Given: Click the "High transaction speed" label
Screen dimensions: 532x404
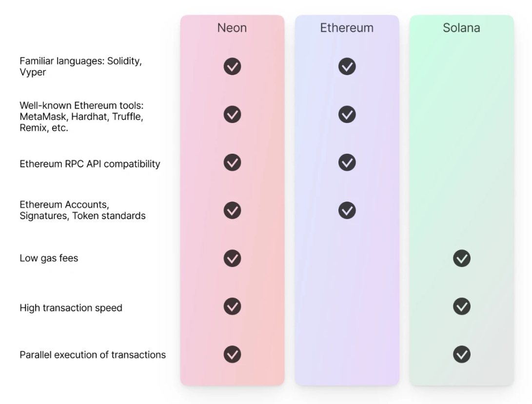Looking at the screenshot, I should (71, 308).
